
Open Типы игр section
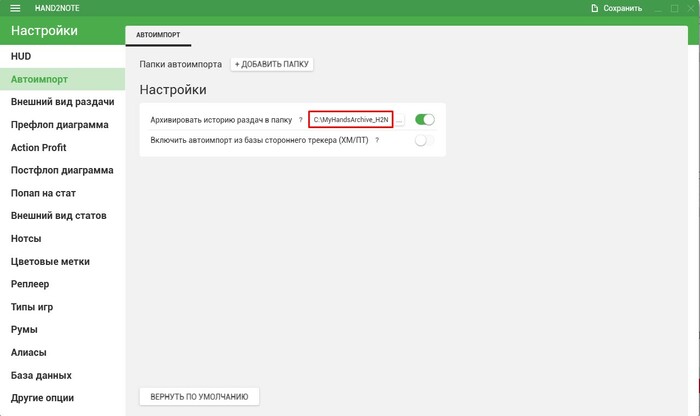point(62,307)
